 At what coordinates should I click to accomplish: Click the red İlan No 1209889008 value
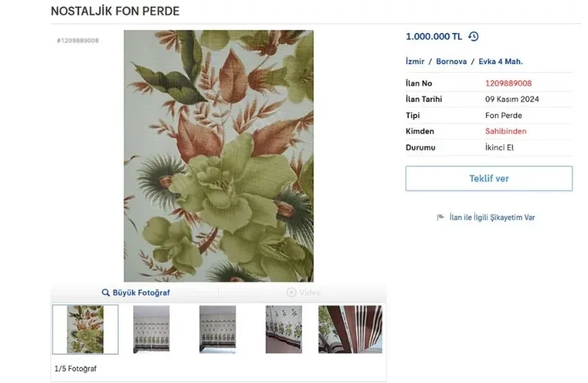508,84
